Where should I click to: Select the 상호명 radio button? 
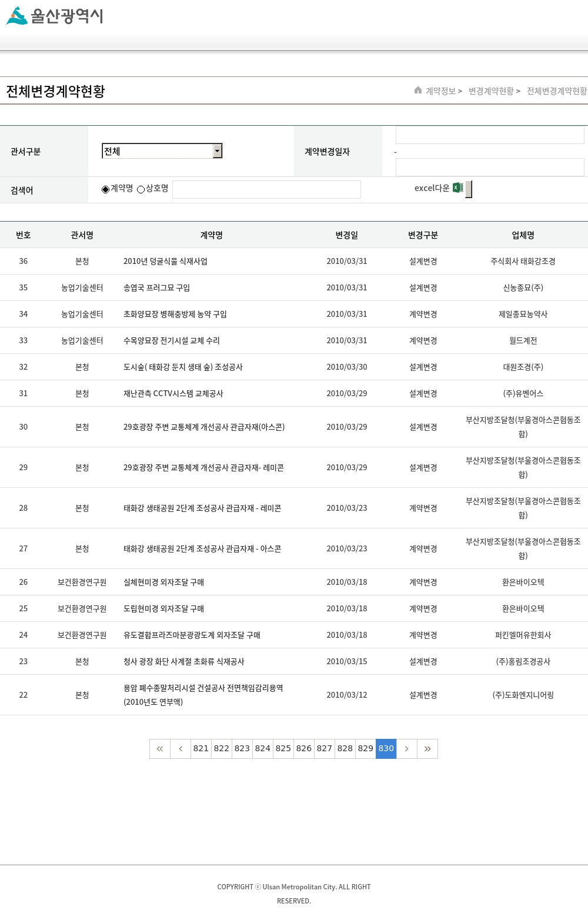(x=141, y=189)
